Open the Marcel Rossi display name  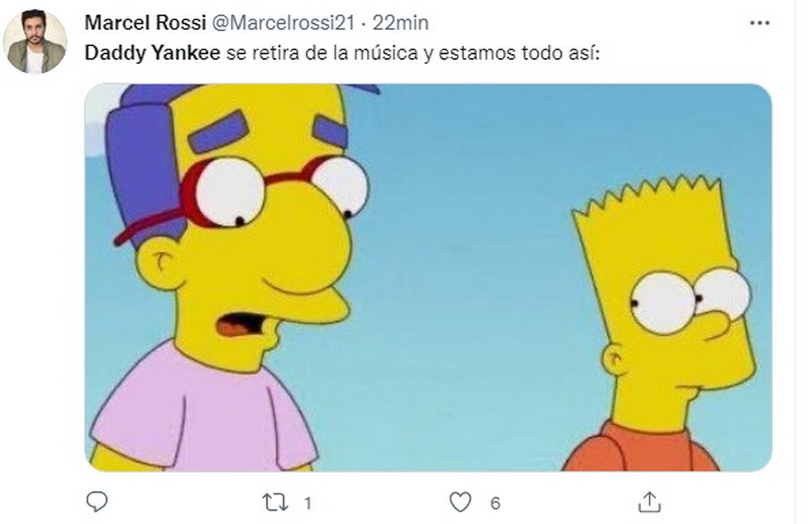click(146, 23)
